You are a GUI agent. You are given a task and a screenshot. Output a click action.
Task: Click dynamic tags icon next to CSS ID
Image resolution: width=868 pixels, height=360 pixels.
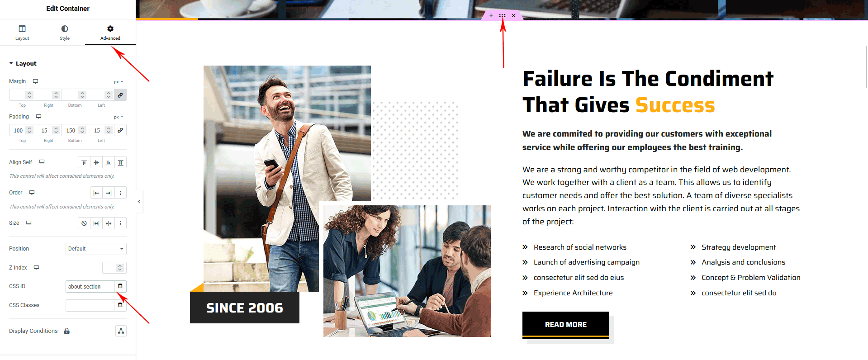pyautogui.click(x=120, y=286)
